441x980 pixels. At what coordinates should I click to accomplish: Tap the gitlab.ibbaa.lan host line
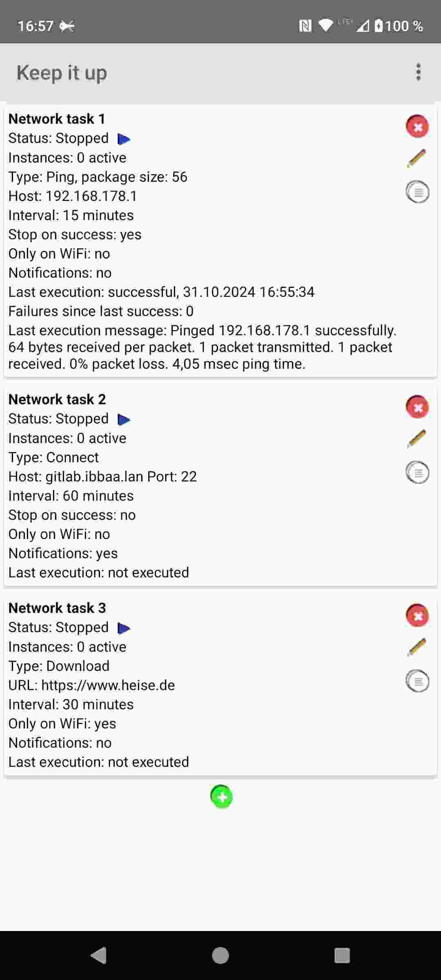[102, 477]
